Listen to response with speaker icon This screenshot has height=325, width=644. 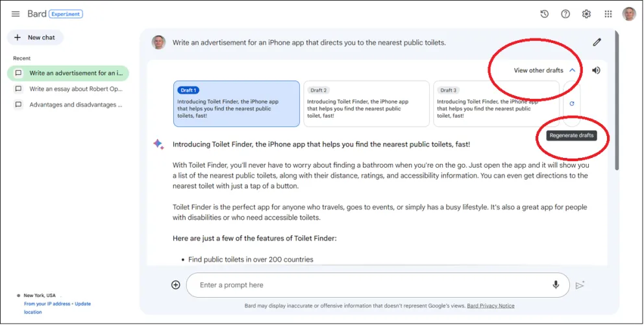596,71
